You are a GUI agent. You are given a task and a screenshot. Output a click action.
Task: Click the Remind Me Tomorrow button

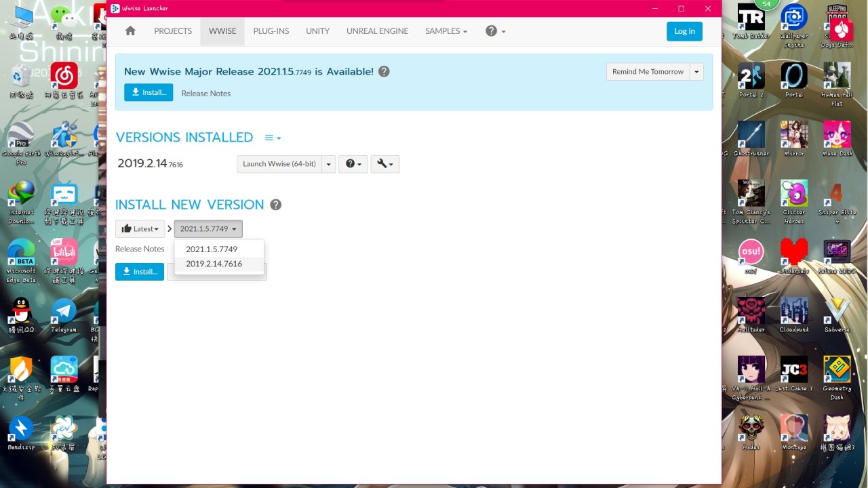[648, 72]
